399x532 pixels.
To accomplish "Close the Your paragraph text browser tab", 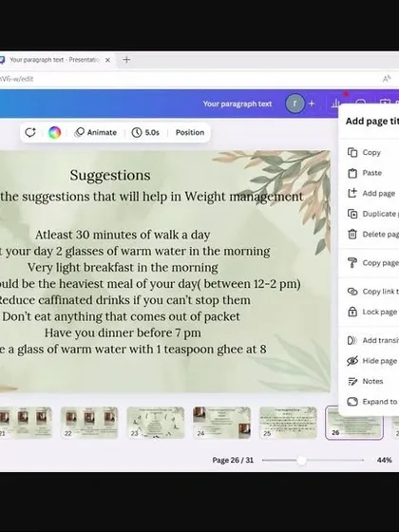I will (107, 60).
